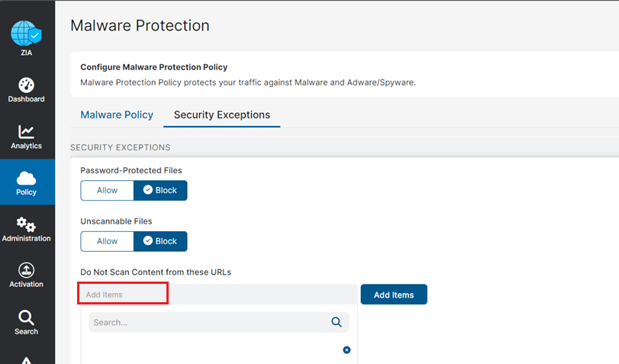619x364 pixels.
Task: Open Search magnifier in sidebar
Action: pos(26,317)
